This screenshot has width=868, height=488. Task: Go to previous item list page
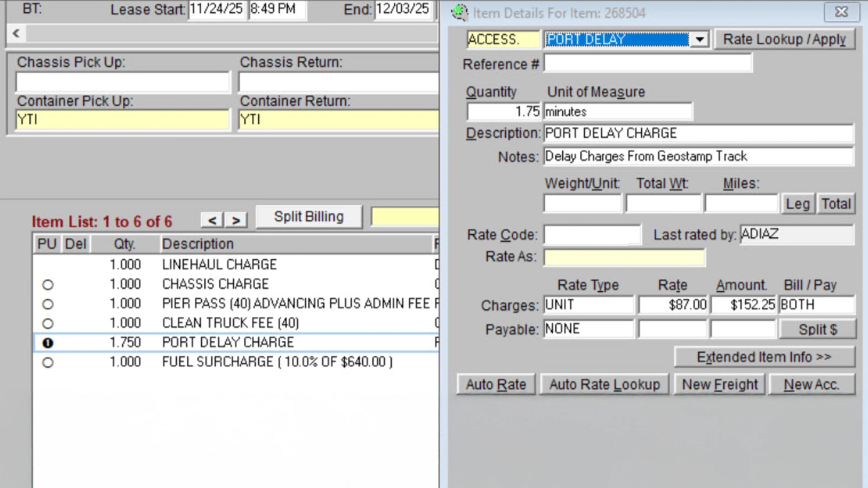click(212, 221)
